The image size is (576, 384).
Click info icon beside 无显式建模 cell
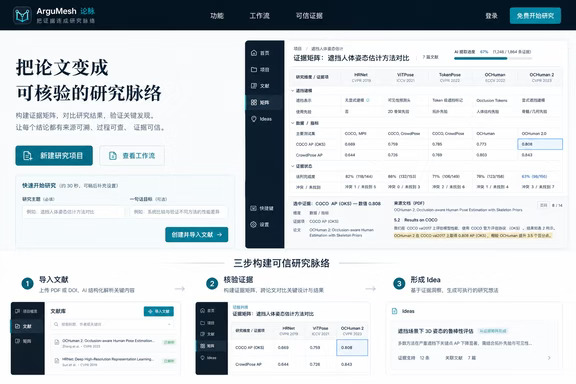(x=368, y=100)
